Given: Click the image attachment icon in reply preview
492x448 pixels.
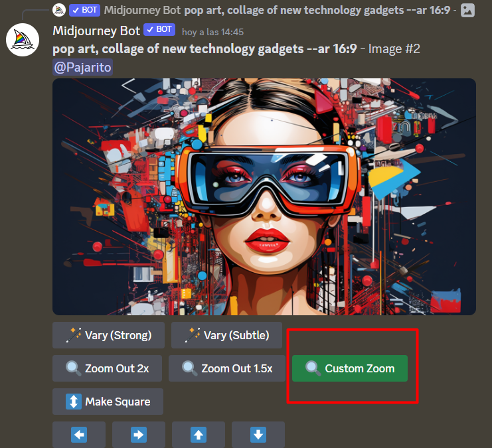Looking at the screenshot, I should tap(467, 10).
